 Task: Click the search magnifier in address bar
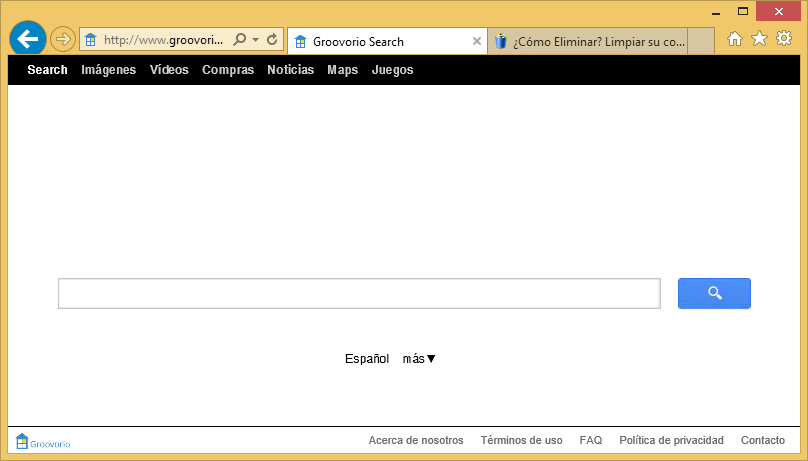[x=240, y=40]
